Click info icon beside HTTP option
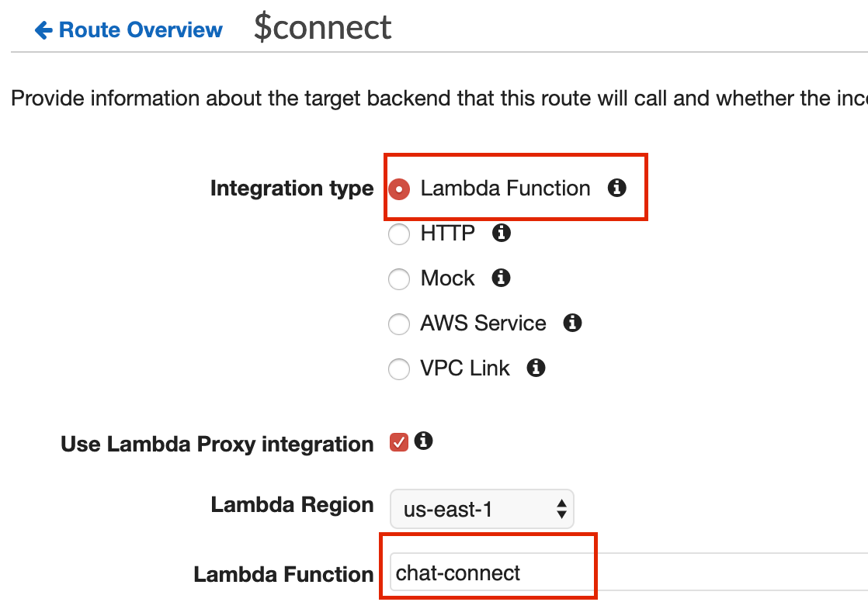The width and height of the screenshot is (868, 602). pyautogui.click(x=502, y=233)
